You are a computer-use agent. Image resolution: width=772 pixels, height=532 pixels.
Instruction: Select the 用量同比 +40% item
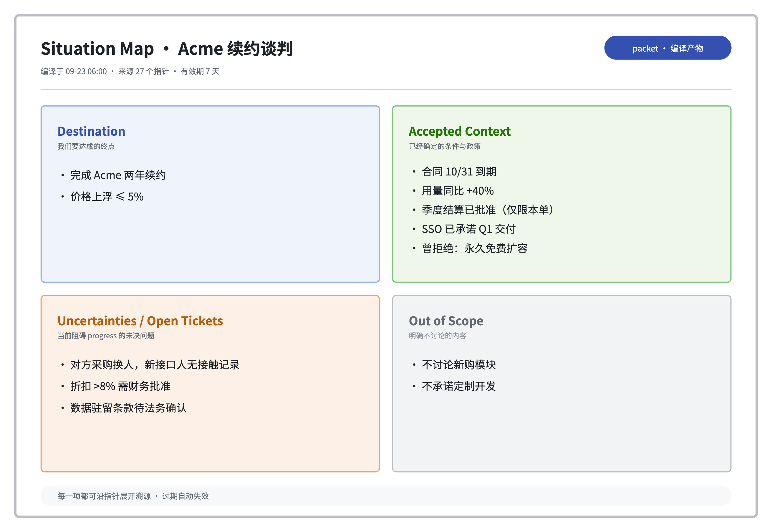pyautogui.click(x=458, y=191)
